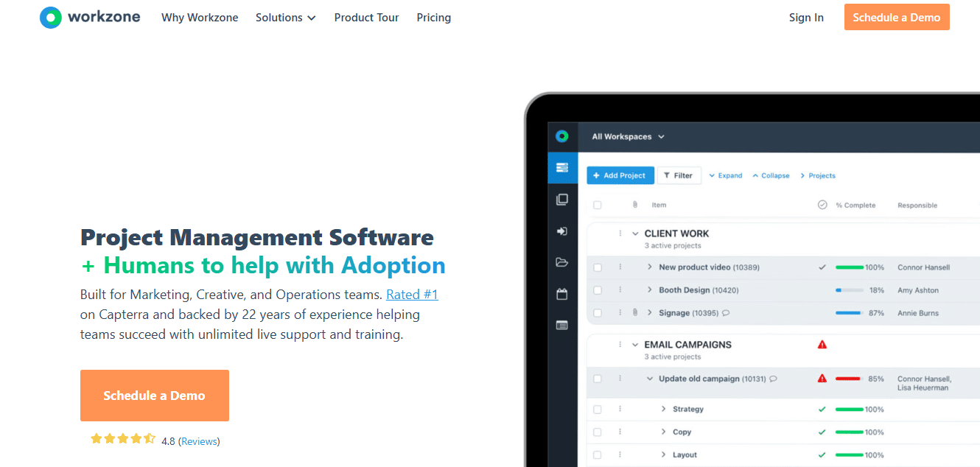Click the circled checkmark column header icon
Viewport: 980px width, 467px height.
coord(822,205)
